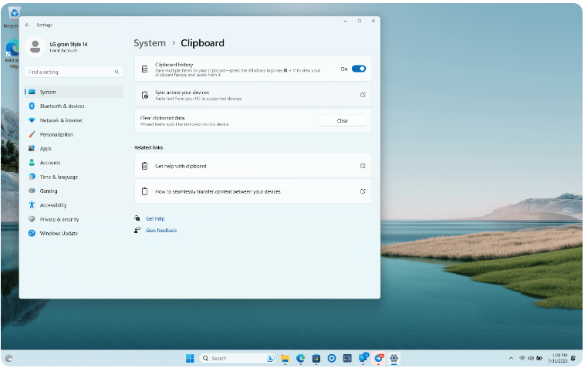This screenshot has height=368, width=588.
Task: Open Bluetooth & devices settings
Action: point(62,106)
